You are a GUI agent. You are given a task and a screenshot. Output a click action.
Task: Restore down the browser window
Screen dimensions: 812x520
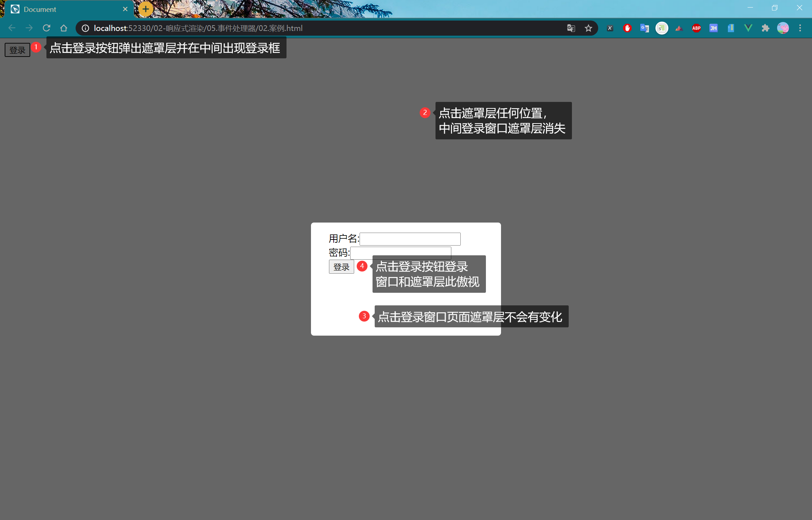point(775,8)
